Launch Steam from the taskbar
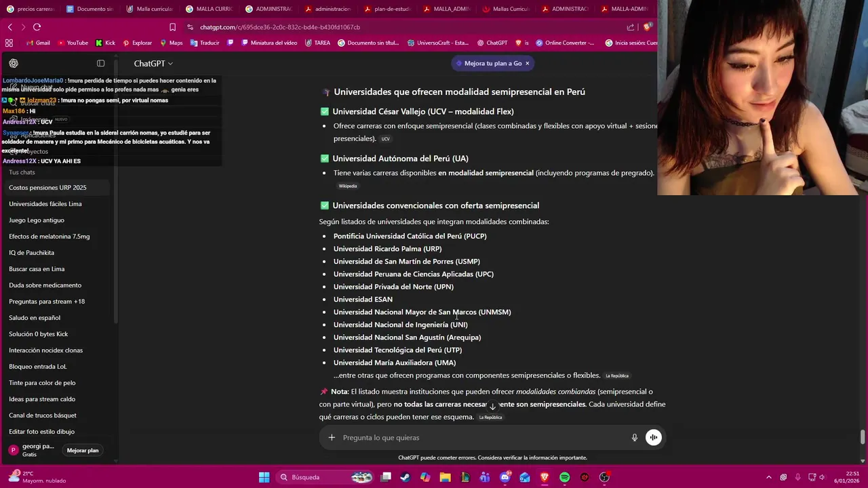868x488 pixels. pos(405,477)
